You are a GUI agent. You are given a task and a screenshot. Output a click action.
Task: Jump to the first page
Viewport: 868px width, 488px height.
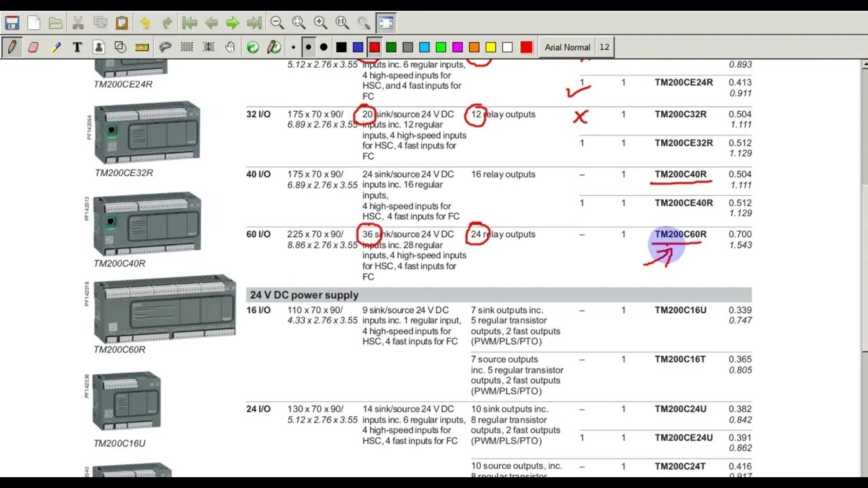pos(190,23)
